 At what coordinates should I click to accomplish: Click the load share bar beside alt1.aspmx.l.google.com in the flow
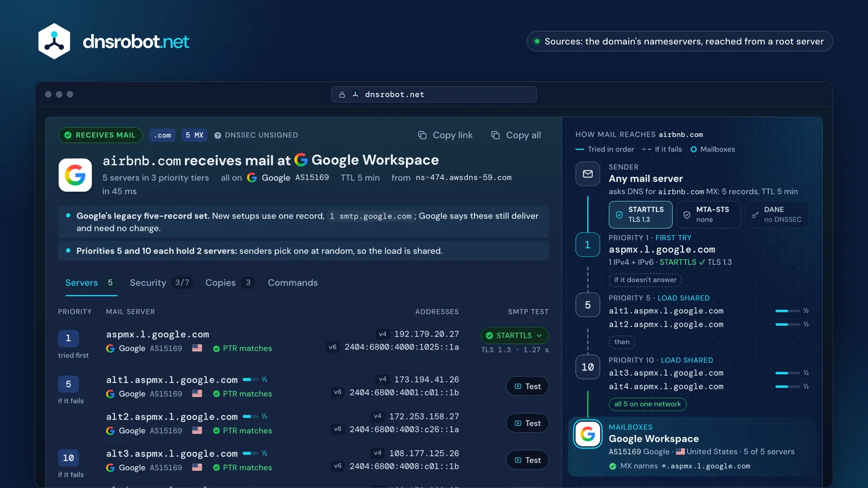tap(788, 311)
